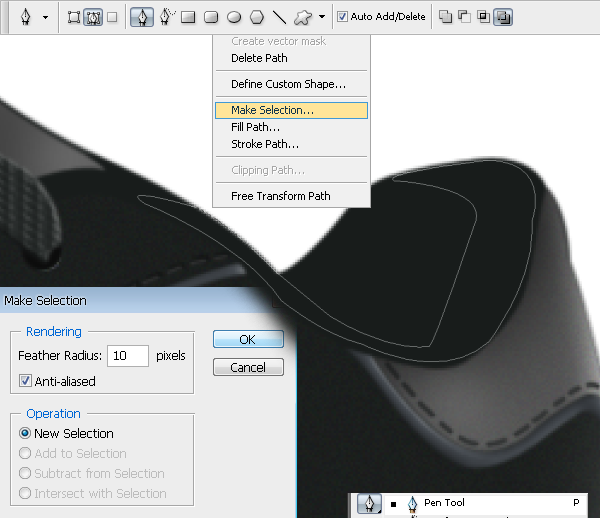Click the Feather Radius input field

(128, 356)
